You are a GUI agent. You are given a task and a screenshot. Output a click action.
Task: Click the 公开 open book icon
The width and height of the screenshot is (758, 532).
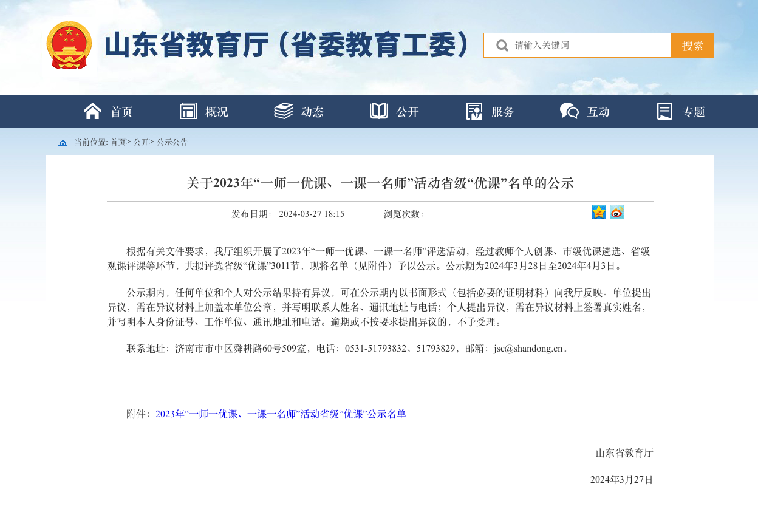pyautogui.click(x=379, y=111)
